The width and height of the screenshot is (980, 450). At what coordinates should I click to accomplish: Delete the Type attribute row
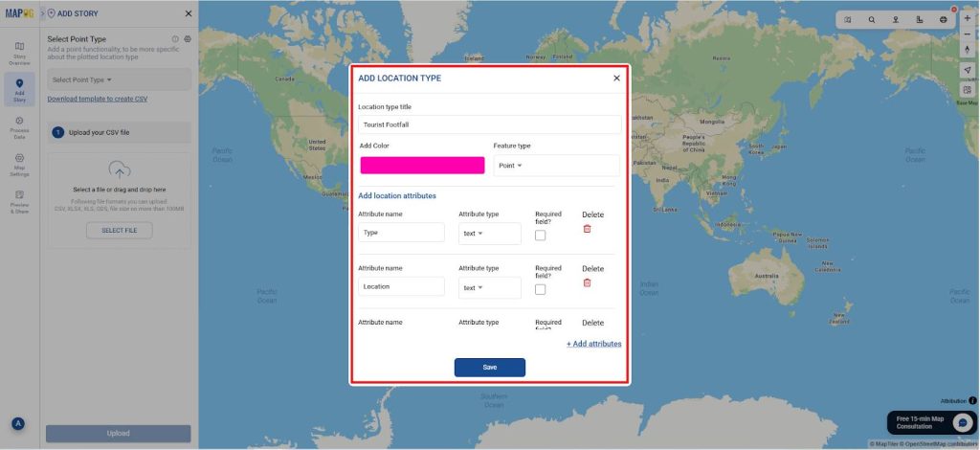tap(587, 229)
